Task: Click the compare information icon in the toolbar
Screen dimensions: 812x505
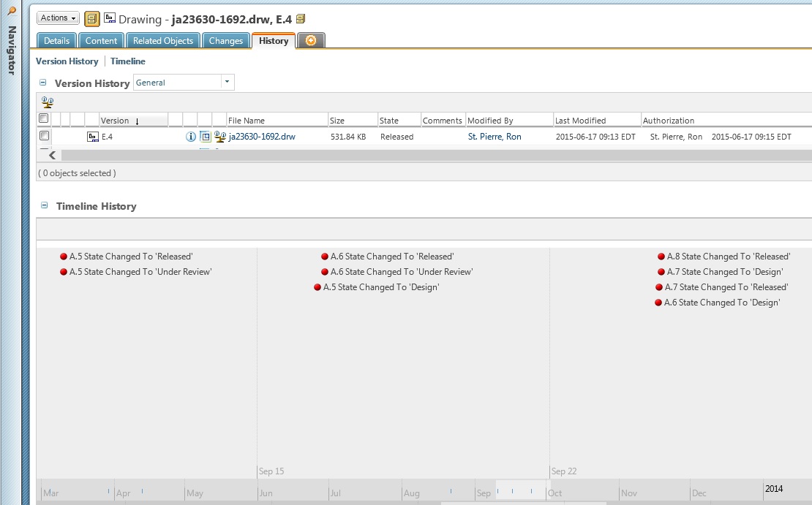Action: pos(48,102)
